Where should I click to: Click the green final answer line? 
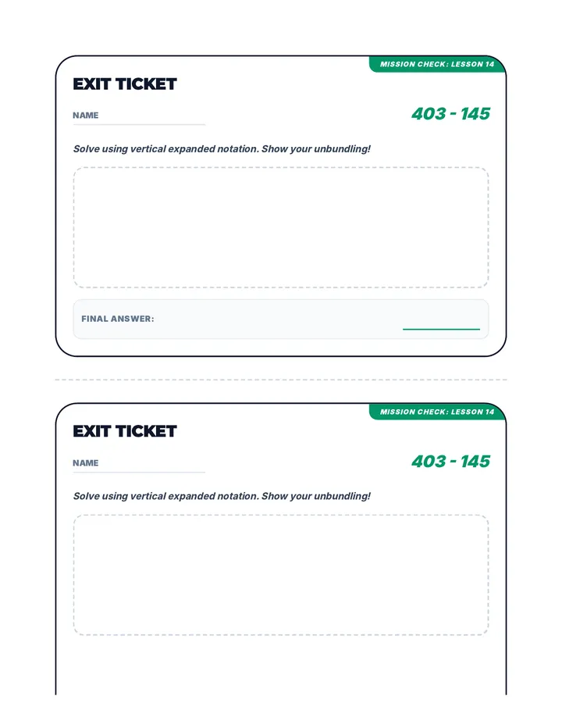tap(441, 329)
